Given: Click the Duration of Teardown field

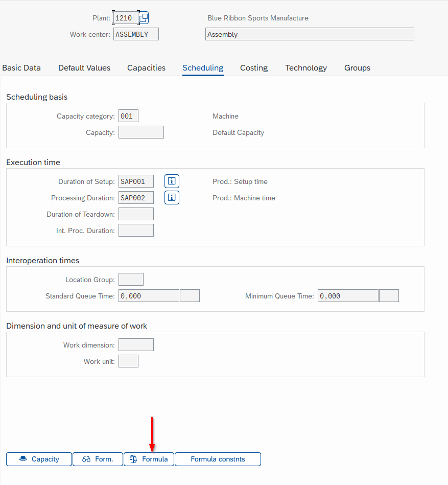Looking at the screenshot, I should pyautogui.click(x=136, y=214).
